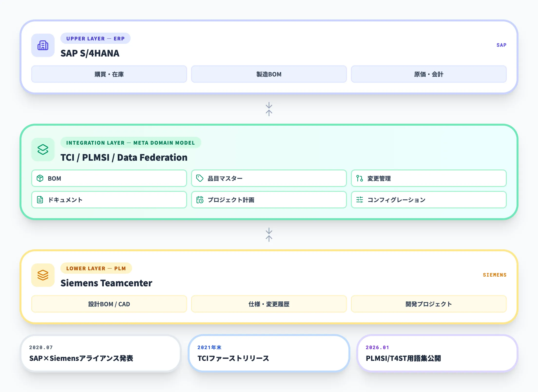Expand the UPPER LAYER — ERP badge

(95, 38)
